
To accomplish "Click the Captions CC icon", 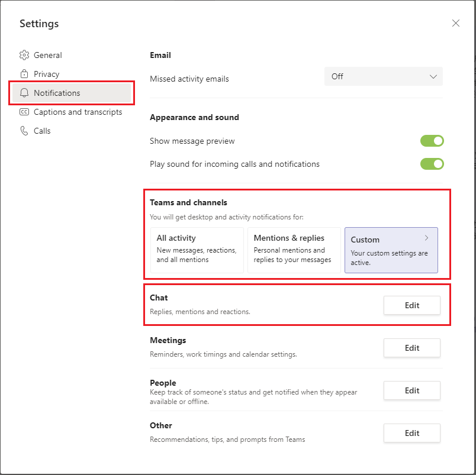I will (24, 112).
